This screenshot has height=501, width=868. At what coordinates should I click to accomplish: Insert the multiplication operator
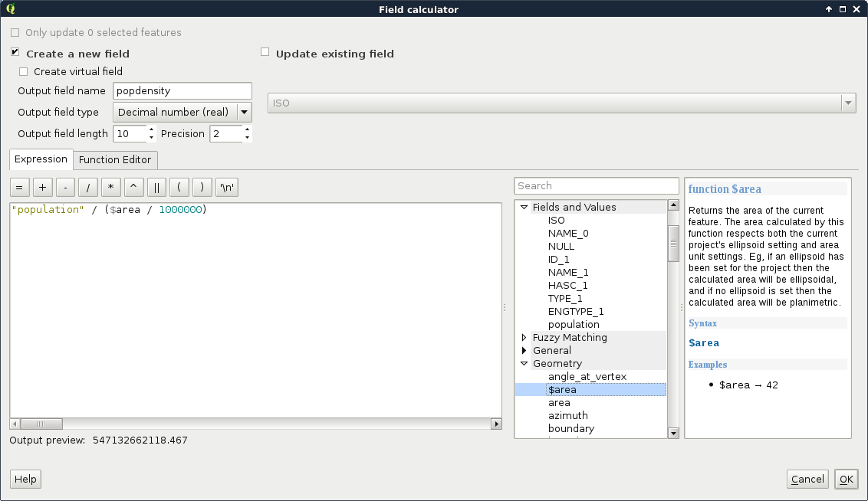pos(111,187)
